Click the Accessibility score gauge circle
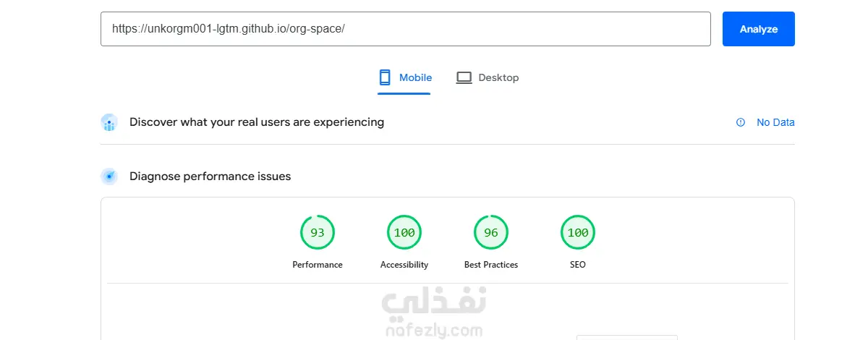The height and width of the screenshot is (340, 868). (404, 232)
